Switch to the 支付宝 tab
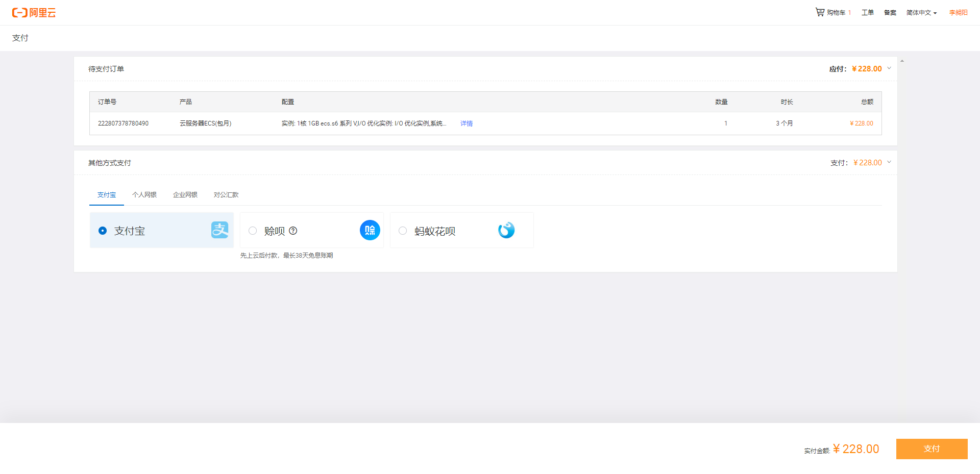 (x=107, y=195)
